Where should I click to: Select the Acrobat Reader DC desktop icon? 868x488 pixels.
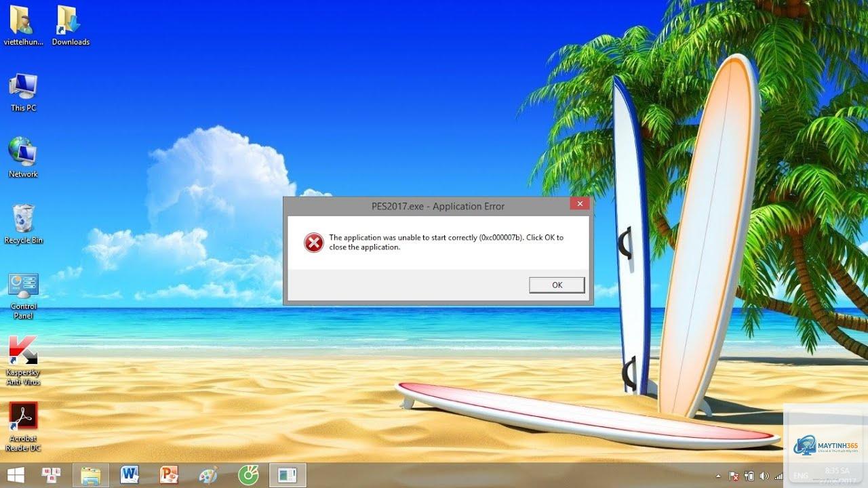click(x=23, y=427)
